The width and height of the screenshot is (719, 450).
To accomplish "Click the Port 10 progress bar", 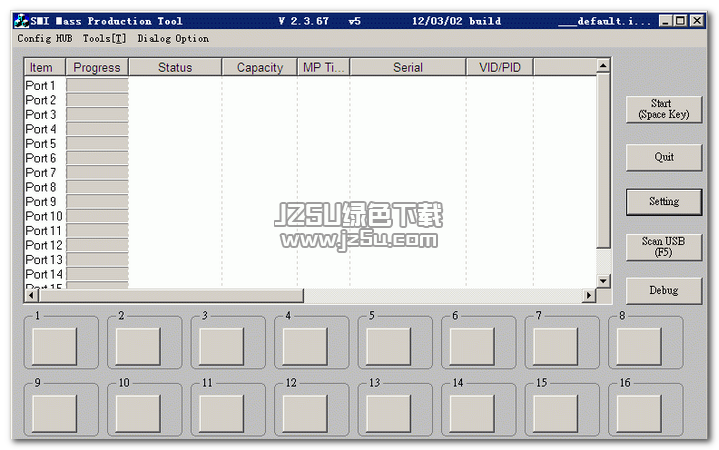I will [x=97, y=216].
